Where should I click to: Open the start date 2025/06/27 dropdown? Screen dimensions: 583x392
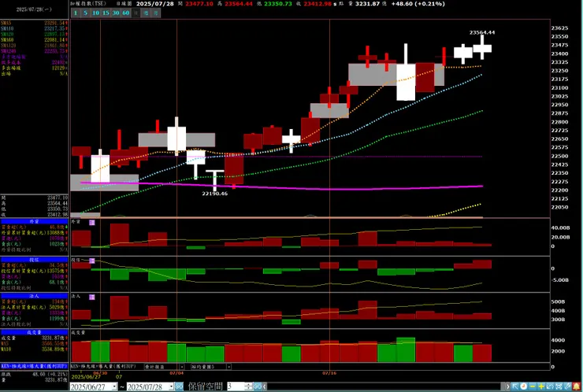tap(114, 386)
